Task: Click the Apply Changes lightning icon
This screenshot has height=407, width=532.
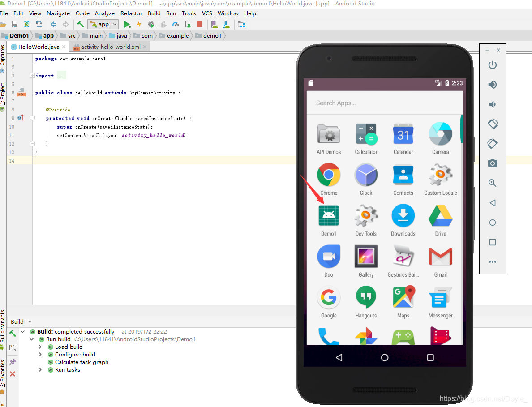Action: (x=139, y=25)
